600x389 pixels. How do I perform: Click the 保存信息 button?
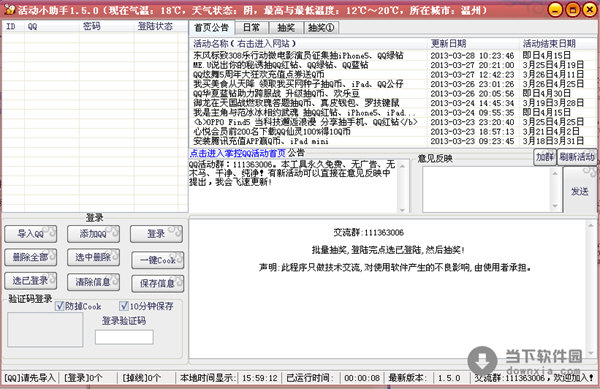[157, 283]
